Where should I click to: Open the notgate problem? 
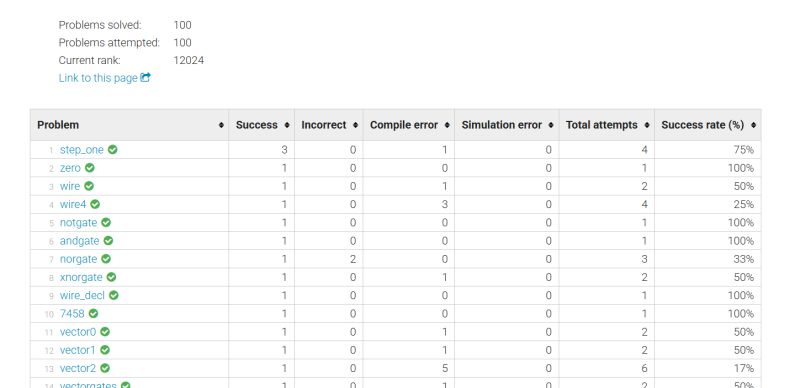(78, 223)
